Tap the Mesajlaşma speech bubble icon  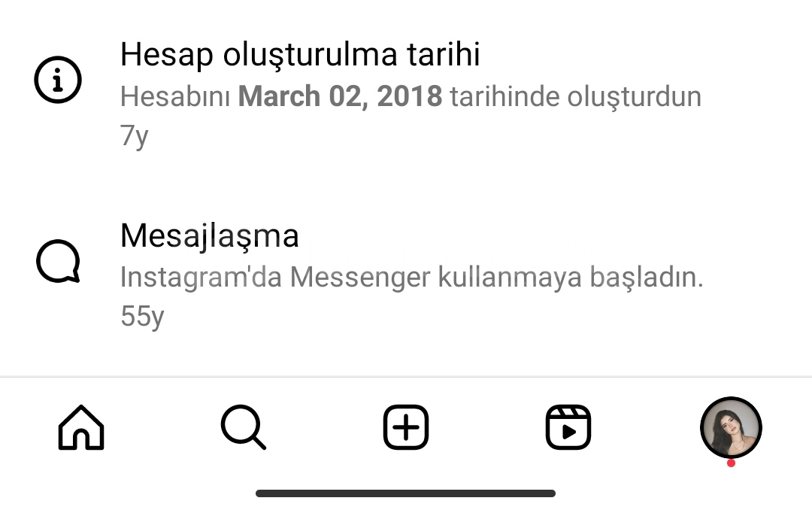tap(58, 261)
